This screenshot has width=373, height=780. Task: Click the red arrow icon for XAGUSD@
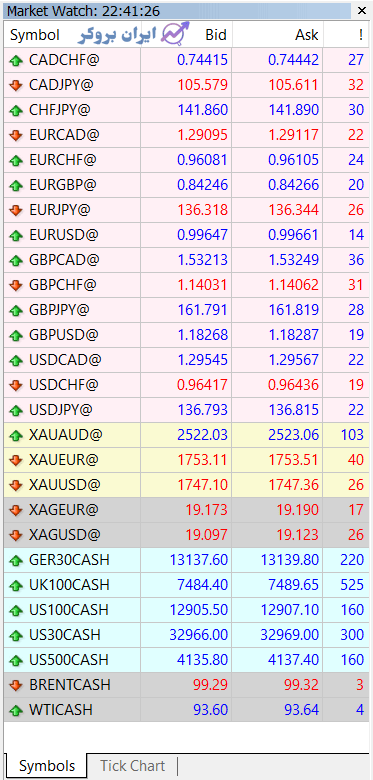(16, 535)
